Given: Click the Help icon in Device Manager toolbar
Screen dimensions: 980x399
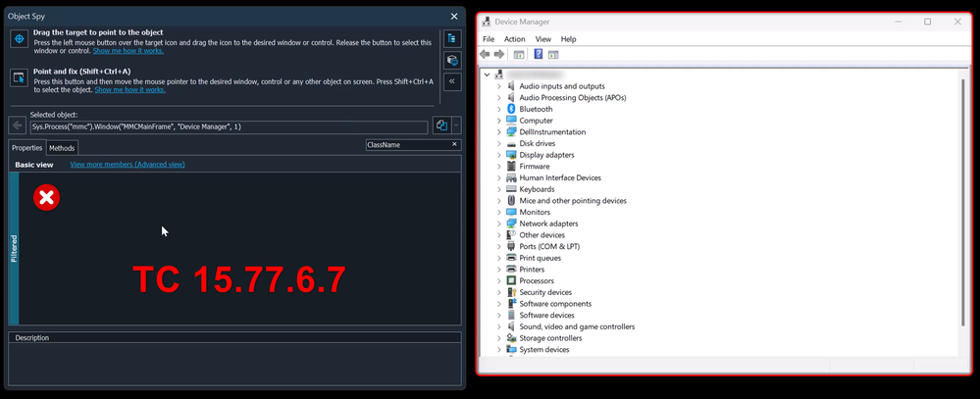Looking at the screenshot, I should point(539,54).
